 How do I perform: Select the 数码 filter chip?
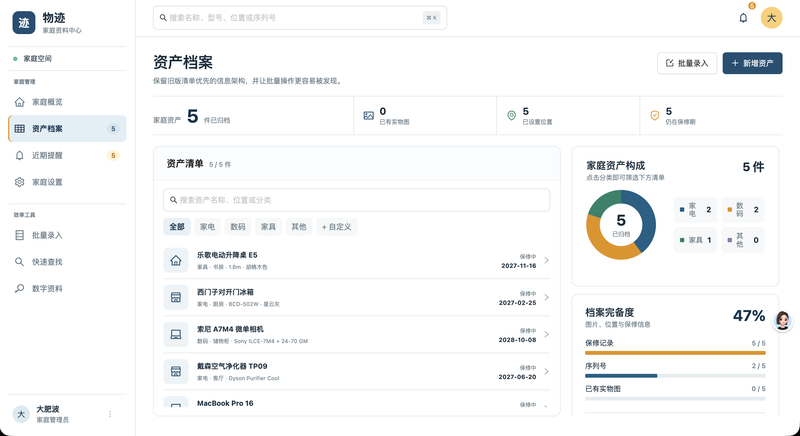click(238, 227)
